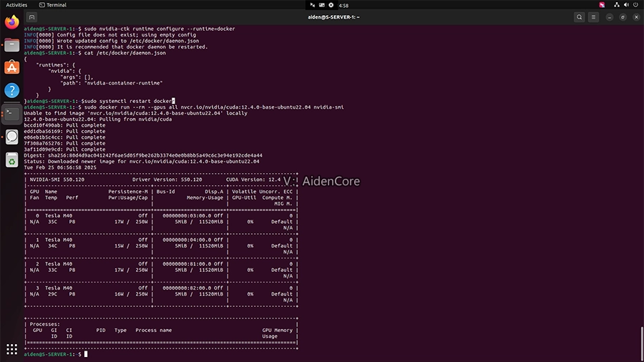
Task: Open a new terminal tab
Action: pyautogui.click(x=32, y=16)
